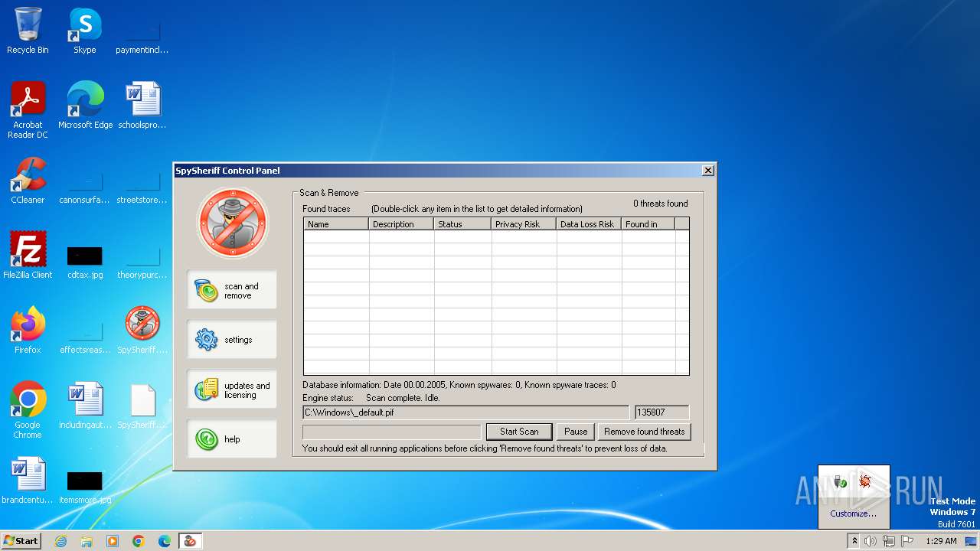
Task: Click safely remove hardware tray icon
Action: 841,481
